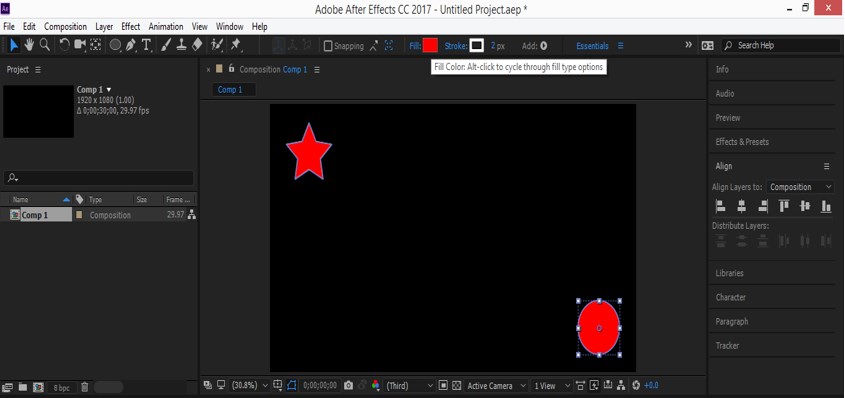845x398 pixels.
Task: Click the Interpret Footage icon in Project panel
Action: coord(8,387)
